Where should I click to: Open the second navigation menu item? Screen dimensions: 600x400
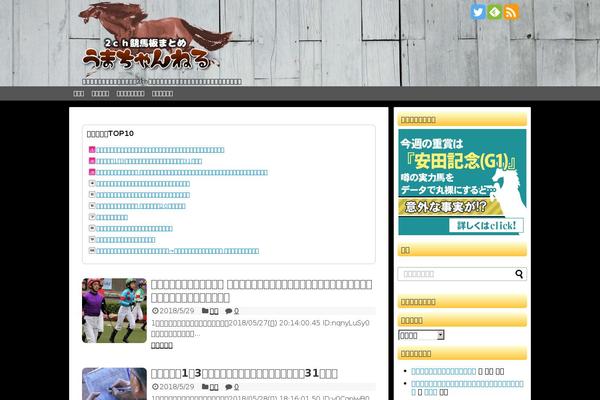click(x=100, y=94)
